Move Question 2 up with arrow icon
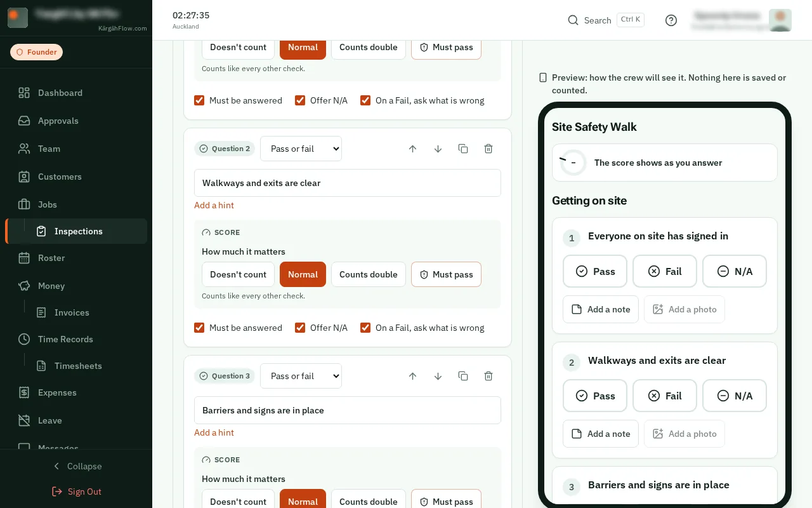 [x=412, y=149]
